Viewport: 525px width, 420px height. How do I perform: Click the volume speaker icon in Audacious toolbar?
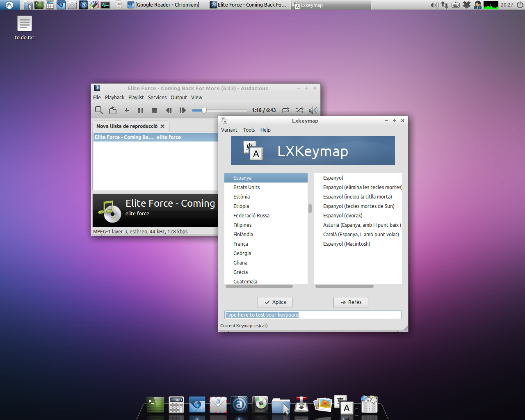pos(313,110)
